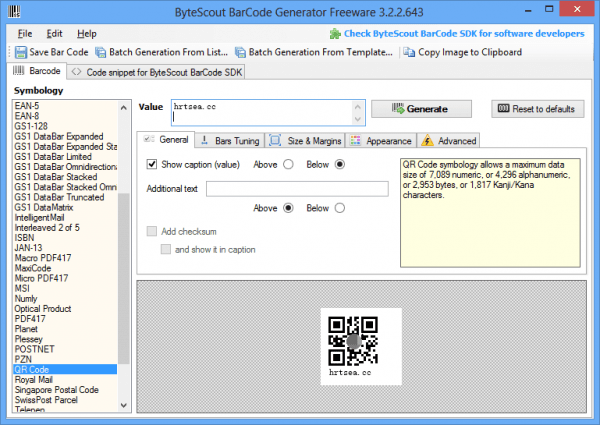Open the File menu
This screenshot has height=425, width=600.
pos(25,34)
